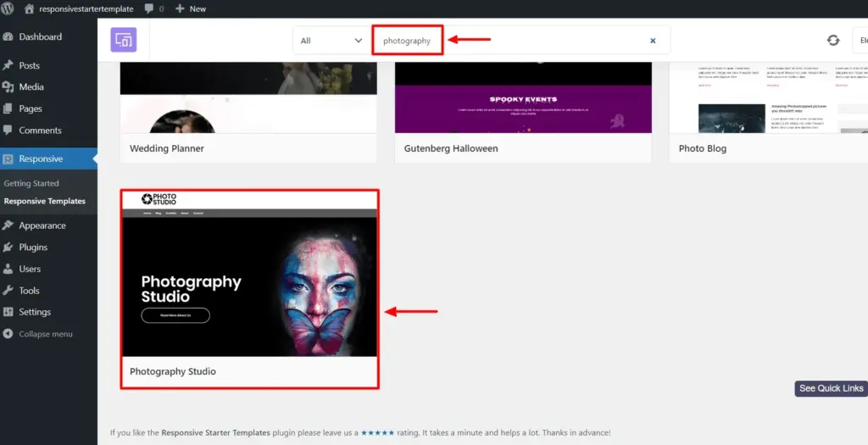
Task: Go to Plugins menu item
Action: tap(33, 248)
